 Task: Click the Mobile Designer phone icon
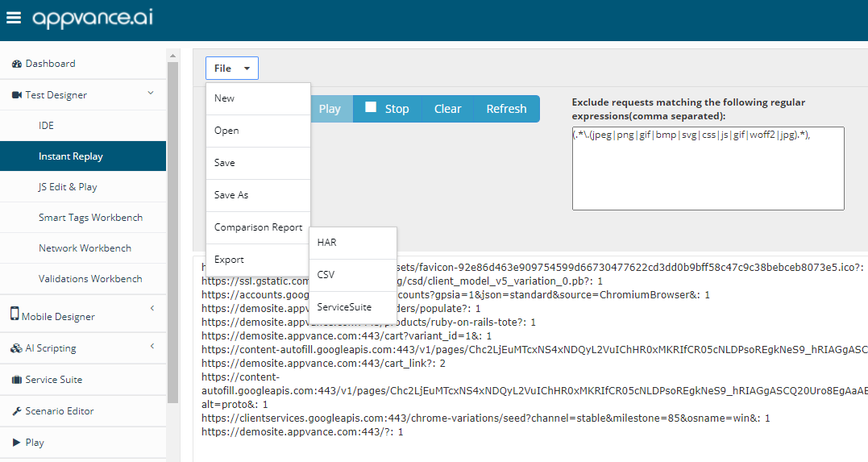coord(15,314)
